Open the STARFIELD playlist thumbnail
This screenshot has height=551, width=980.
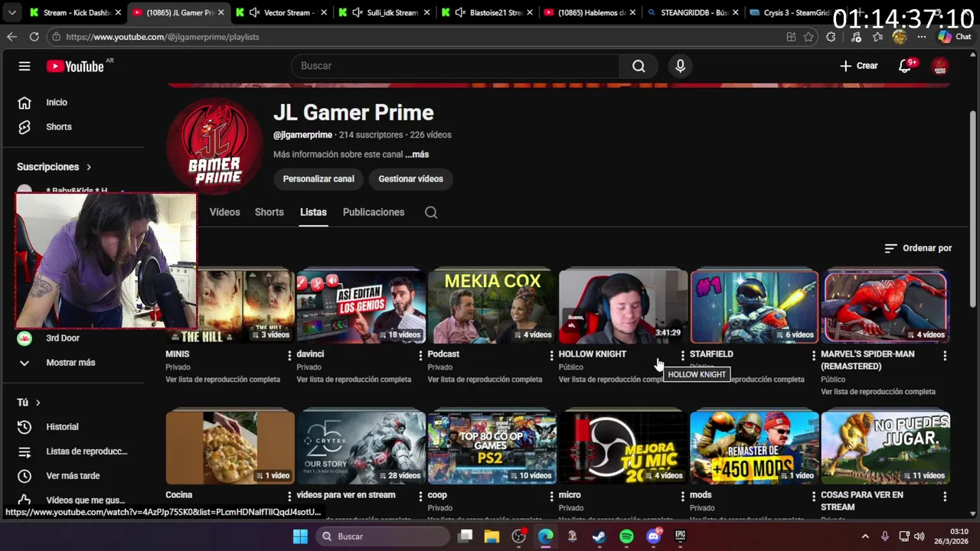(754, 307)
